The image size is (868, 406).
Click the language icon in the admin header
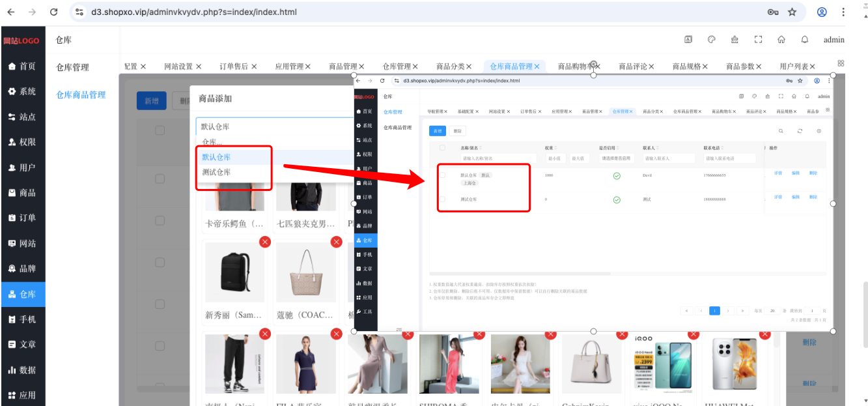[x=688, y=40]
